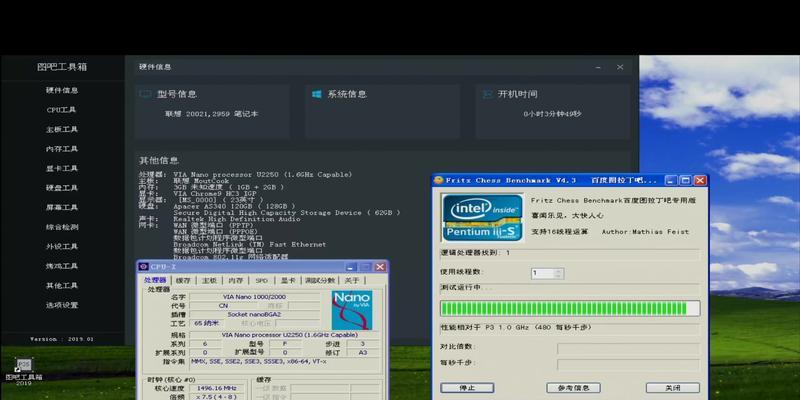Click the text Realtek High Definition Audio
The height and width of the screenshot is (400, 800).
coord(237,219)
